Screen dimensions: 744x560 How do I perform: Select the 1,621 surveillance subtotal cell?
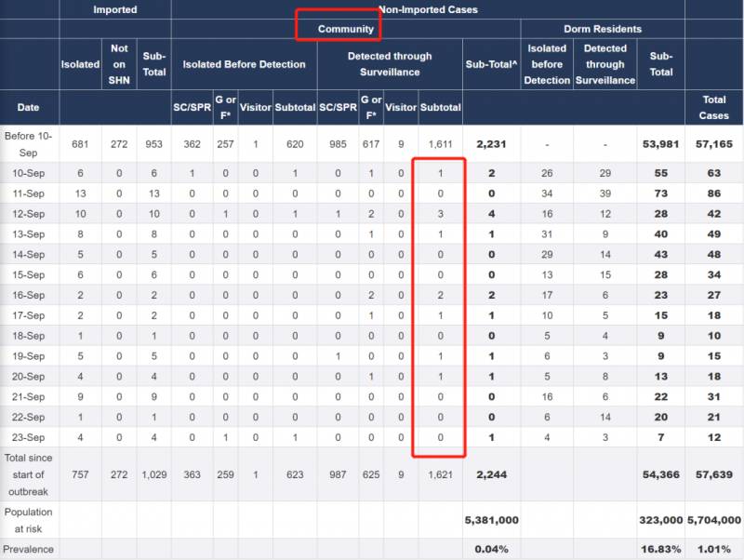point(440,474)
